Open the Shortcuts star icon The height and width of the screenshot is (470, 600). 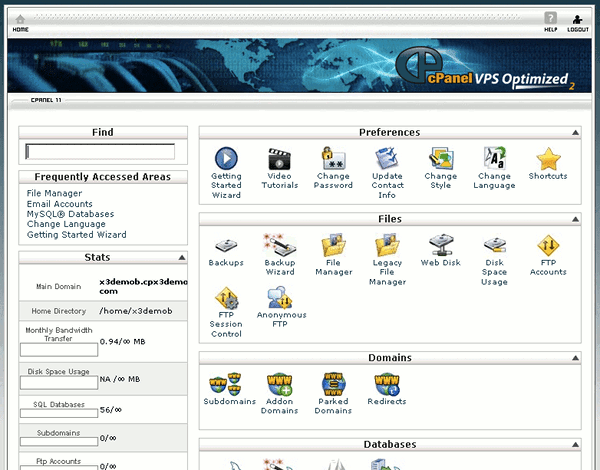[548, 159]
